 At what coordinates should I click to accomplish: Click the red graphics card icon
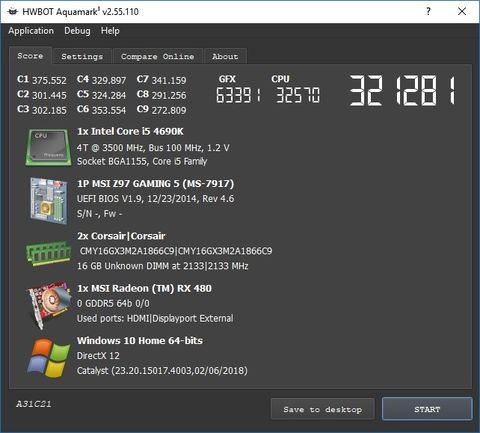click(x=49, y=306)
